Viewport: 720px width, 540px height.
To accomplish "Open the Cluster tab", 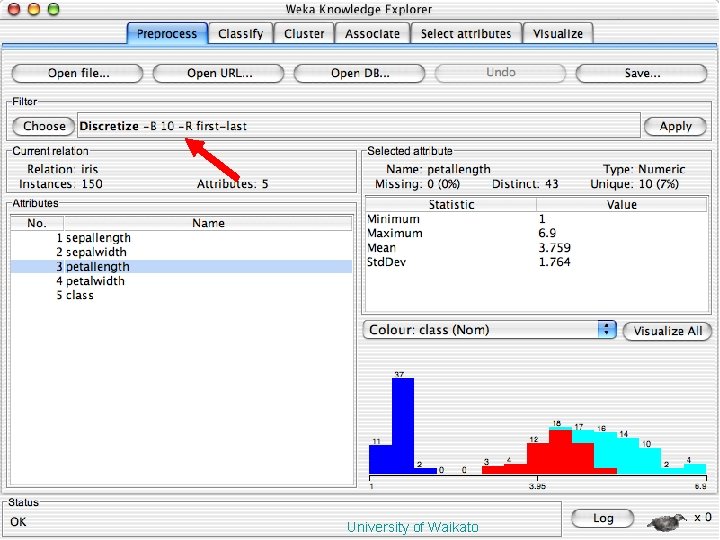I will [304, 34].
